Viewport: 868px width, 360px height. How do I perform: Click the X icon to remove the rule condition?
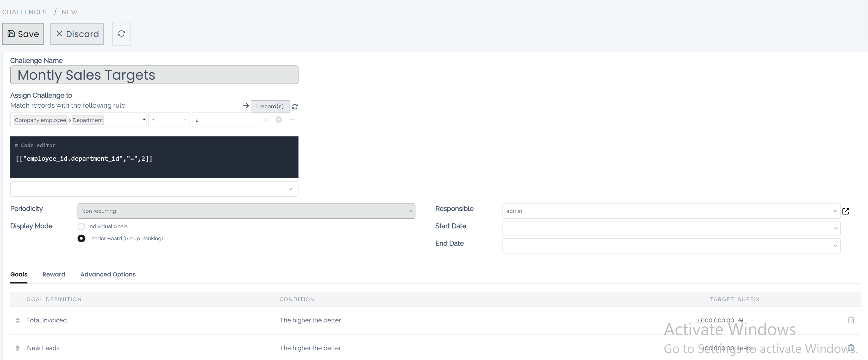(266, 119)
